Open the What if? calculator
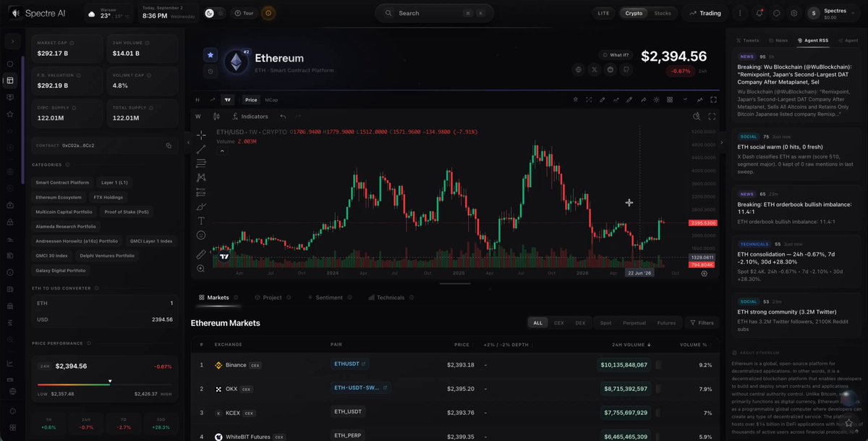 pos(615,55)
